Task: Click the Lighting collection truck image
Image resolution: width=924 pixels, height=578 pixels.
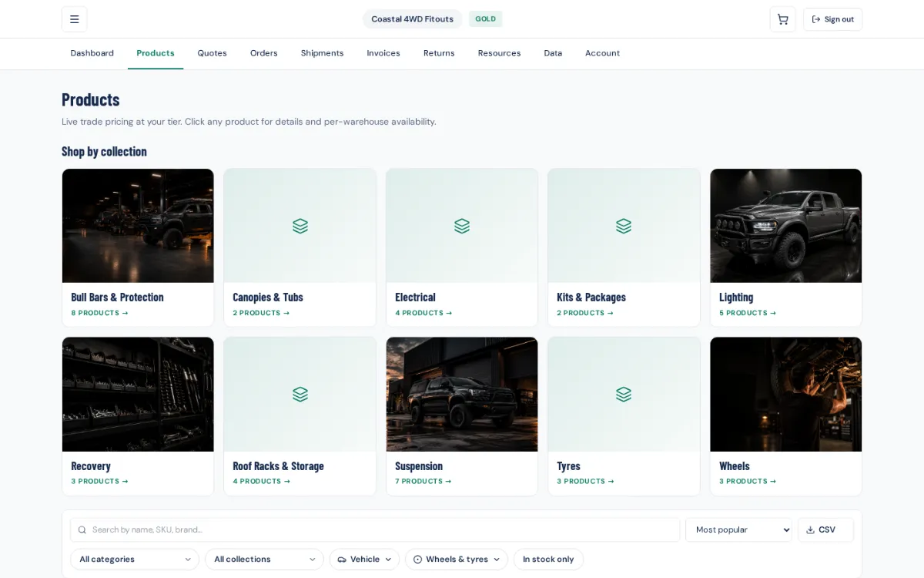Action: point(786,226)
